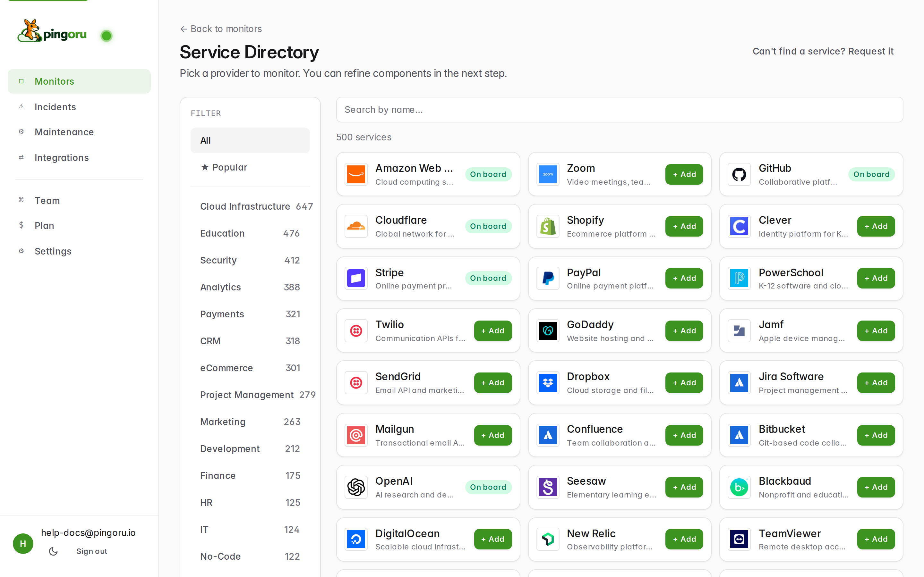Click the Shopify bag logo
924x577 pixels.
pyautogui.click(x=548, y=226)
